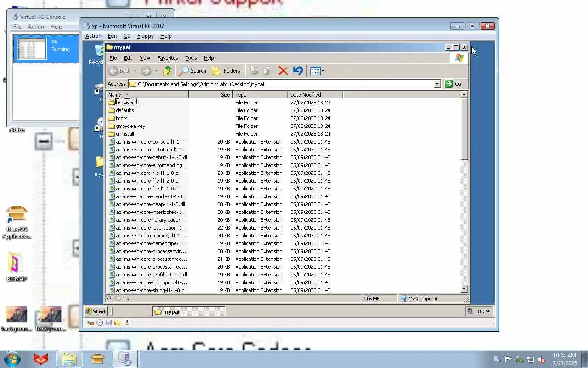The height and width of the screenshot is (368, 588).
Task: Select the uninstall folder
Action: [x=121, y=134]
